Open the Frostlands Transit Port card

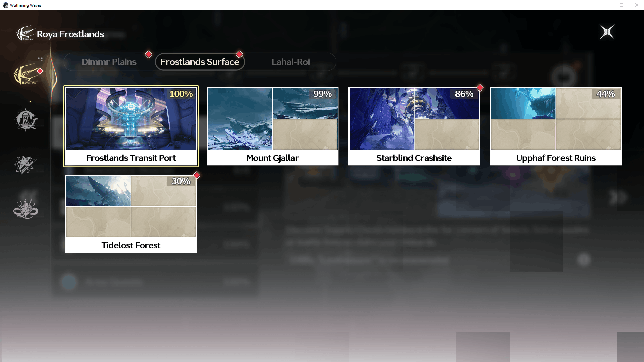point(131,126)
